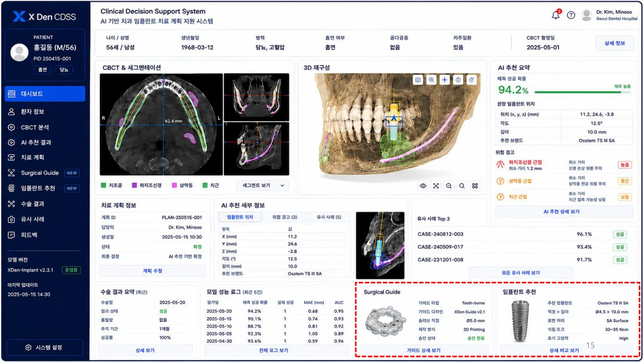Toggle the 하치조신경 purple legend swatch
The height and width of the screenshot is (362, 644).
coord(134,185)
